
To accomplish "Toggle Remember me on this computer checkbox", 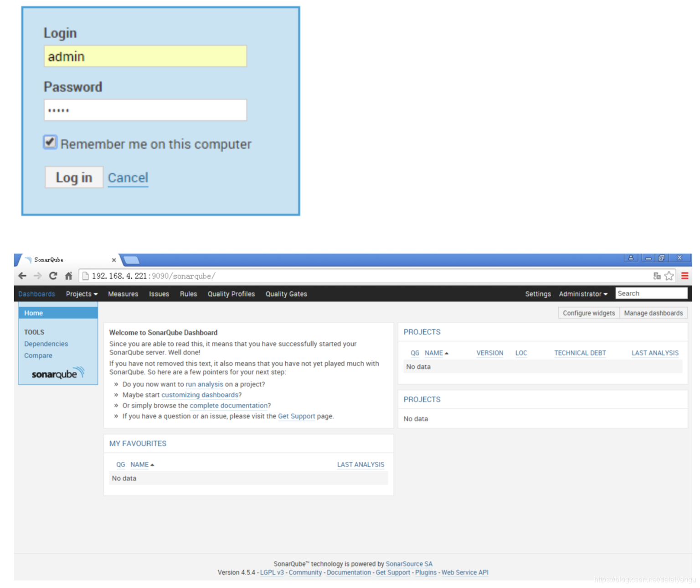I will (50, 142).
